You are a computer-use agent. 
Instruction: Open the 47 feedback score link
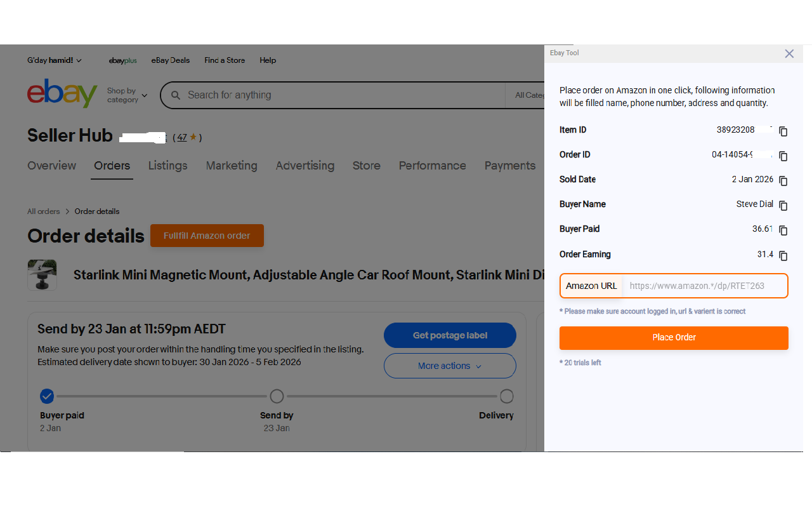182,137
